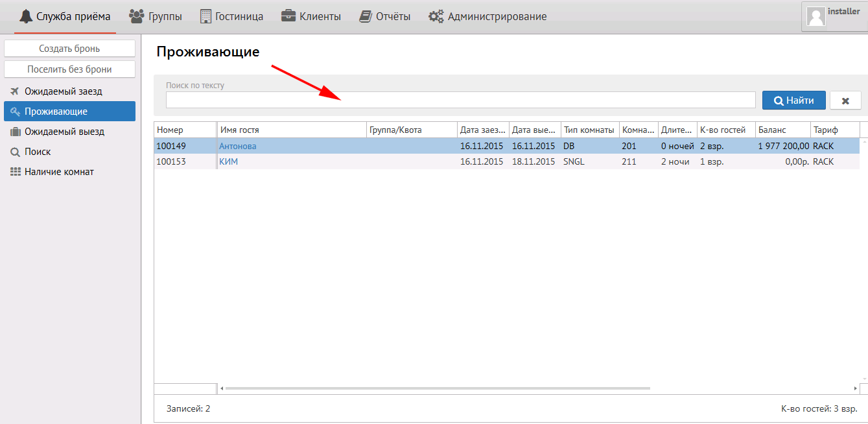The height and width of the screenshot is (424, 868).
Task: Select Проживающие in the sidebar
Action: pos(56,112)
